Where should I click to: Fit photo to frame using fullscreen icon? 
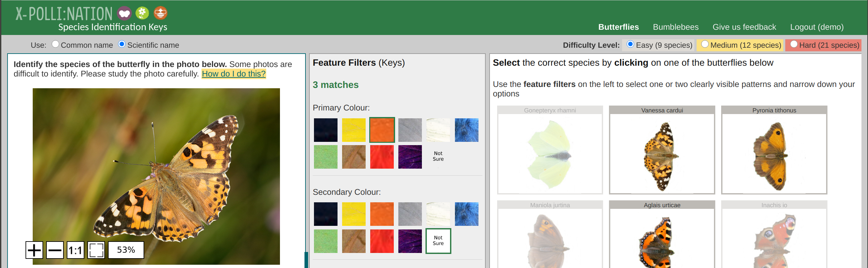coord(96,250)
